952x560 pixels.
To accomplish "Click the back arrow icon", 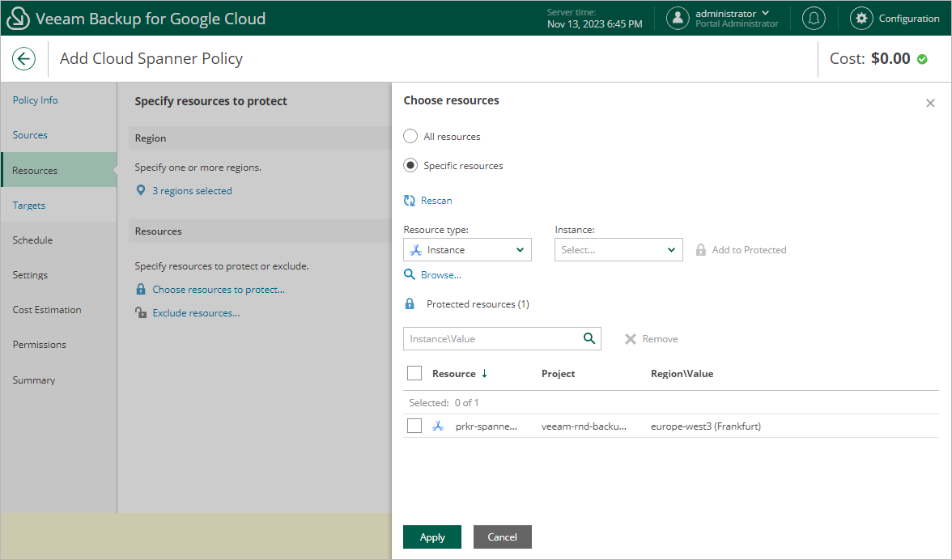I will point(23,58).
